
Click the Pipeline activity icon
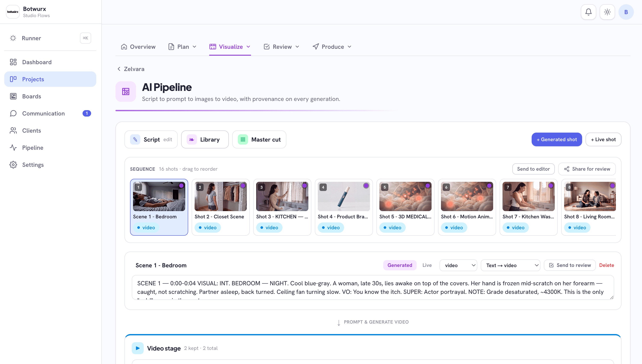13,148
